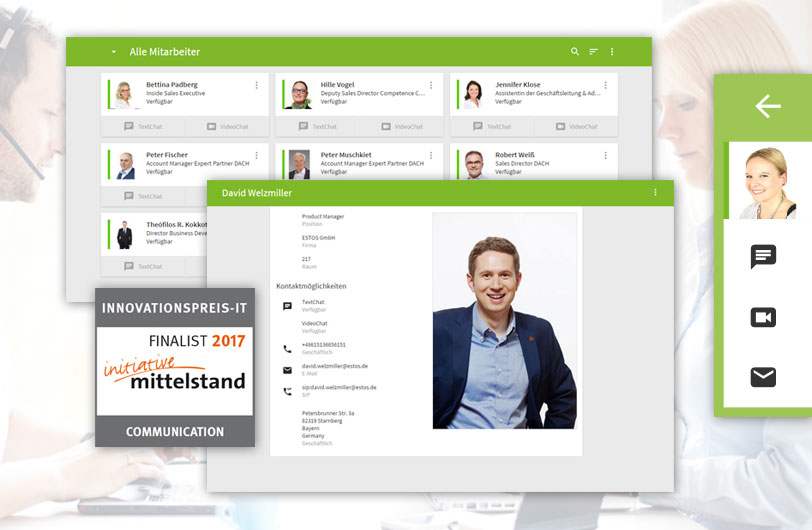Click the 'ESTOS GmbH' company text
Viewport: 812px width, 530px height.
tap(318, 238)
